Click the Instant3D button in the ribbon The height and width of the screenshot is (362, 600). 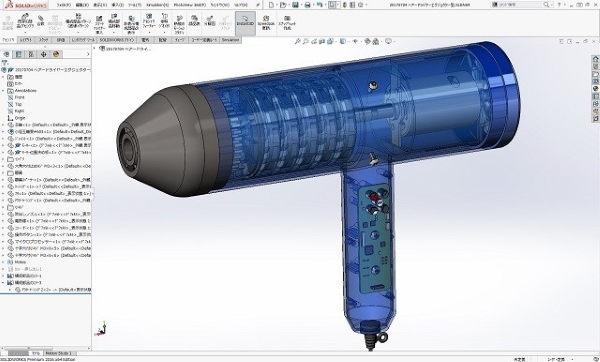pos(245,23)
